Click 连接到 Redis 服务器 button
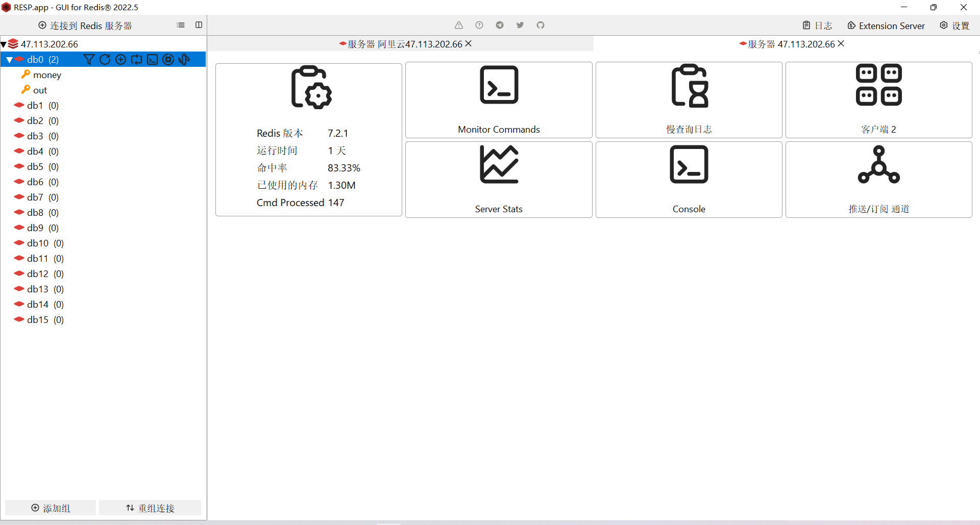This screenshot has width=980, height=525. 85,26
